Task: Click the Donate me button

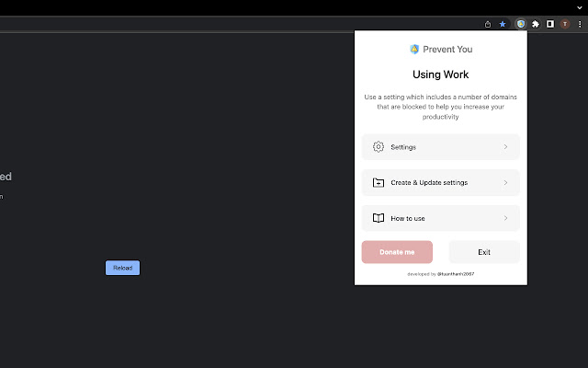Action: click(397, 252)
